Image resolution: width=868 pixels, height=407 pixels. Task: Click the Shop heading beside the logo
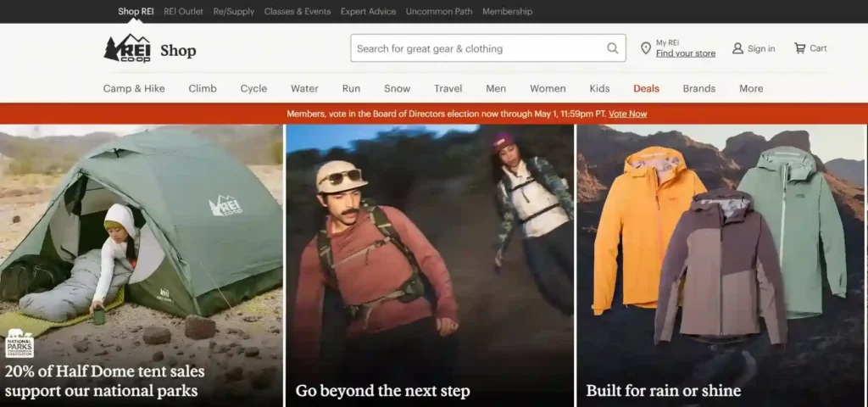point(178,51)
